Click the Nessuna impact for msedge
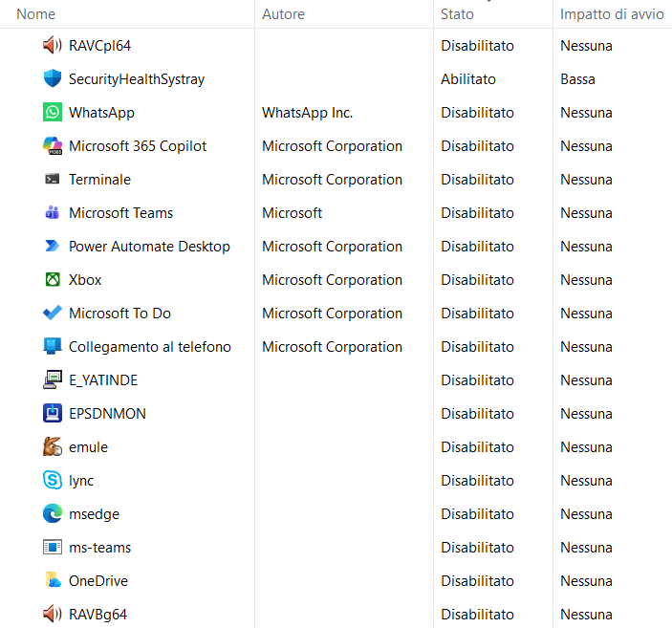This screenshot has height=628, width=672. [586, 513]
